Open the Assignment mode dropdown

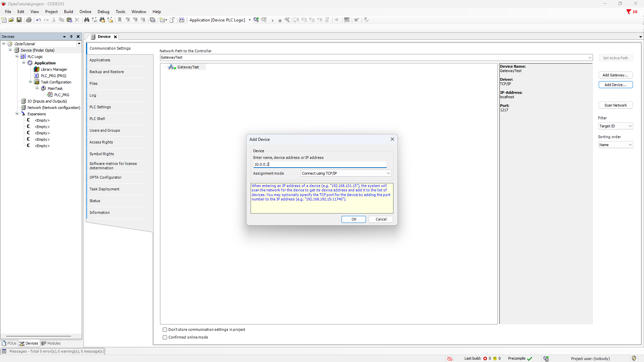[346, 173]
